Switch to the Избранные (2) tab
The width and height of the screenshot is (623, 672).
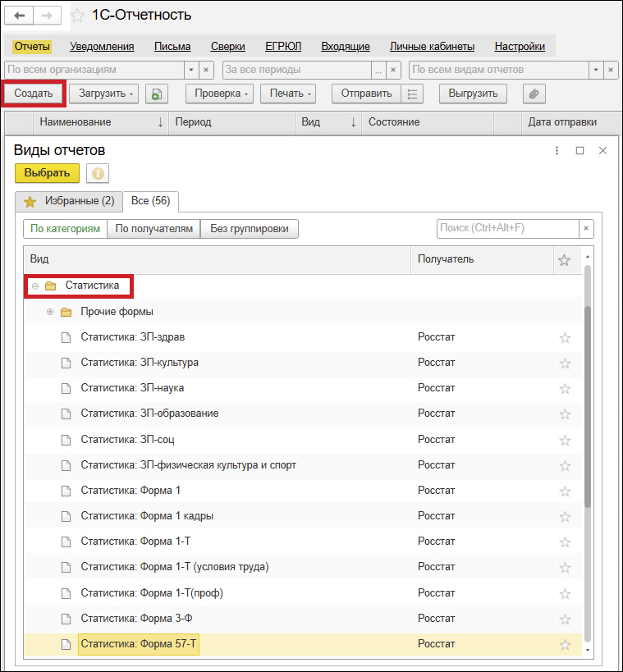tap(68, 201)
